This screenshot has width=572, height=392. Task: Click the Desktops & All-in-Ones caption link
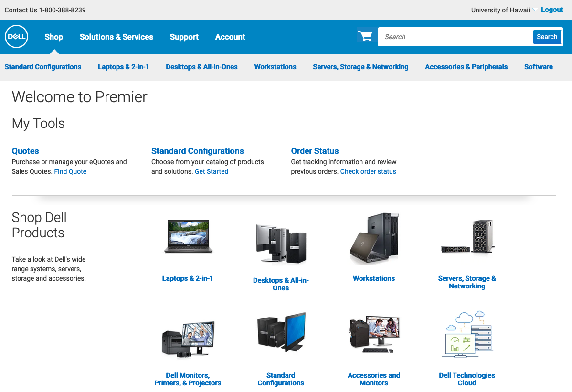(281, 284)
